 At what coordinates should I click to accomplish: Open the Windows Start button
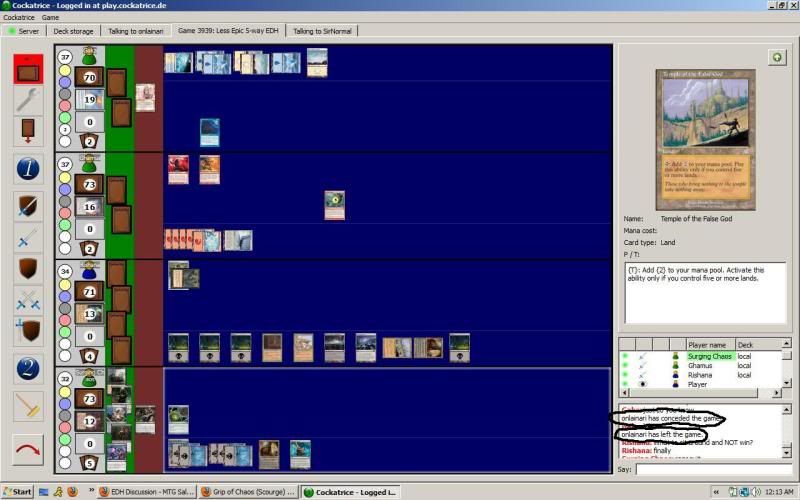[17, 492]
